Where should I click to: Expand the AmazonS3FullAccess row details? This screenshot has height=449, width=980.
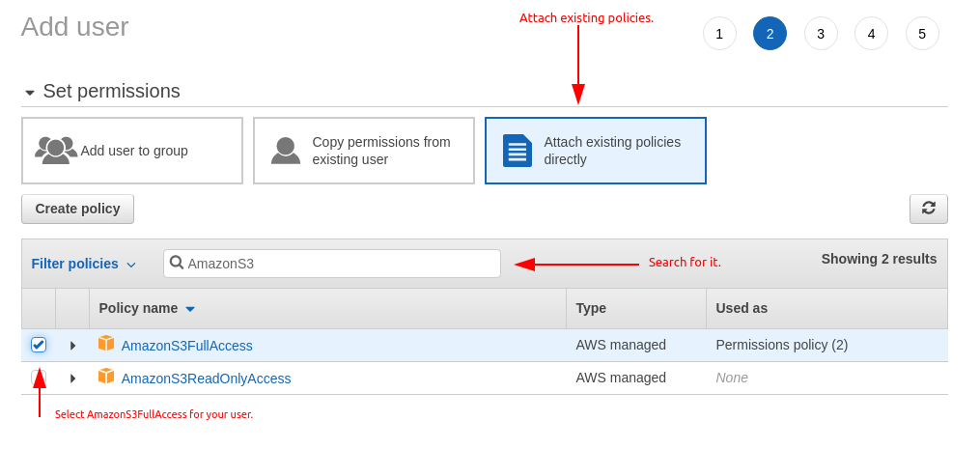tap(72, 346)
